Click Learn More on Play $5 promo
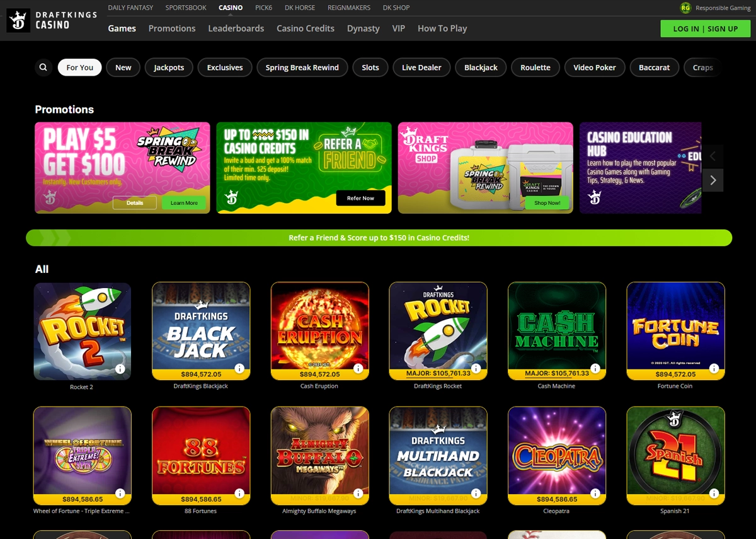This screenshot has width=756, height=539. pyautogui.click(x=184, y=203)
